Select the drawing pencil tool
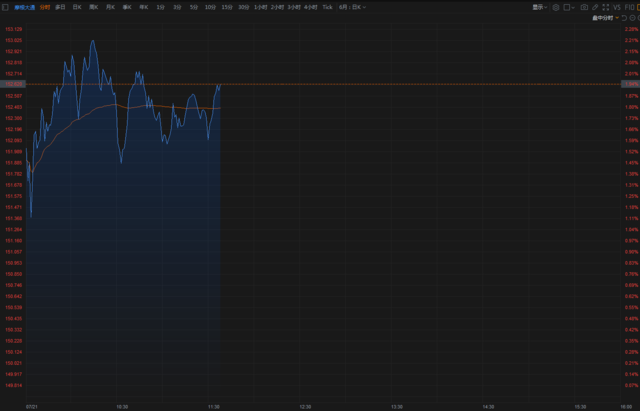 point(595,7)
